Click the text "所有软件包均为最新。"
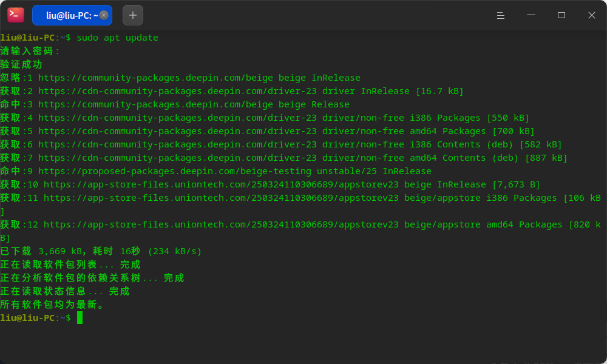Screen dimensions: 607x364 pyautogui.click(x=52, y=305)
